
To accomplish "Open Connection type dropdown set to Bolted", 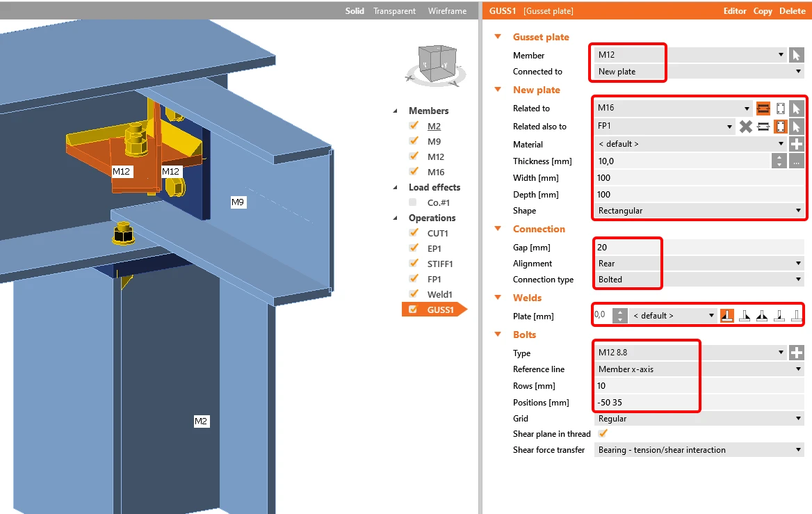I will coord(699,280).
